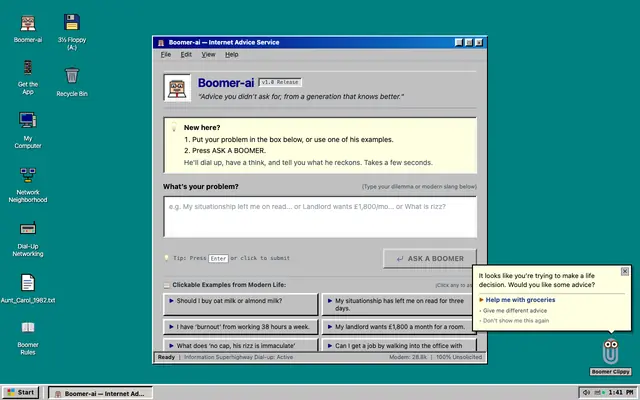
Task: Open the 3½ Floppy (A:) desktop icon
Action: (x=72, y=32)
